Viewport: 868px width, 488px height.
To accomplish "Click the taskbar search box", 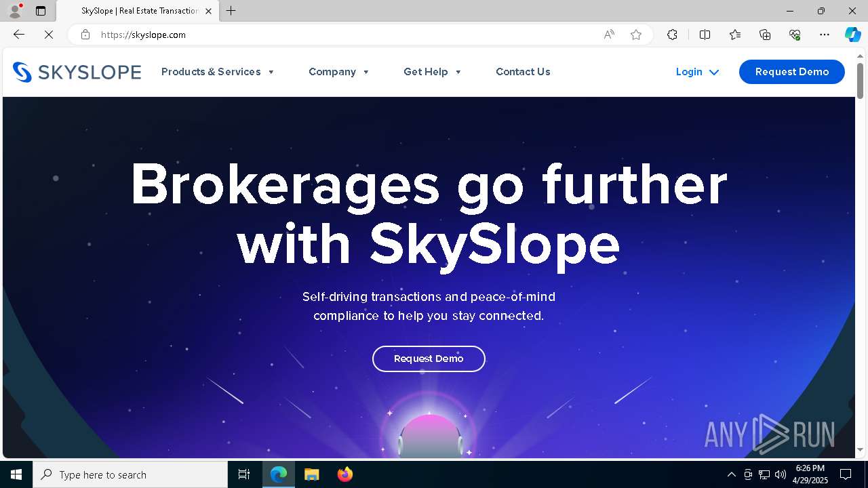I will 130,474.
